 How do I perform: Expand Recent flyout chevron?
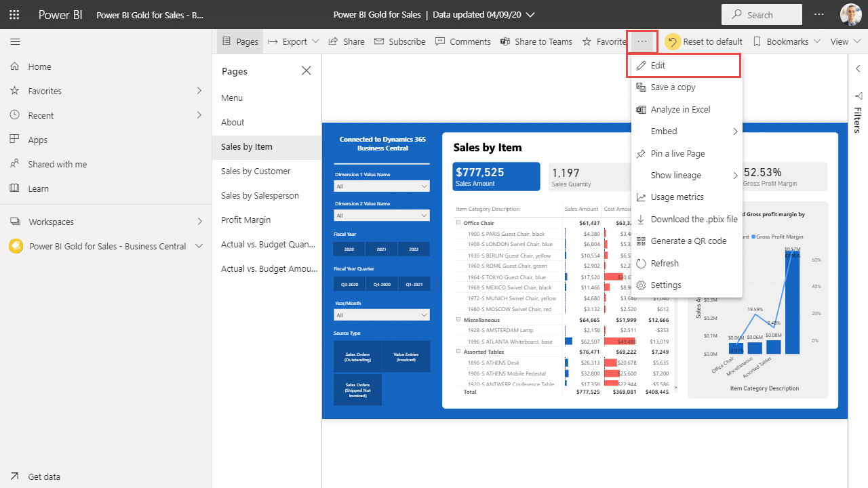click(x=199, y=115)
